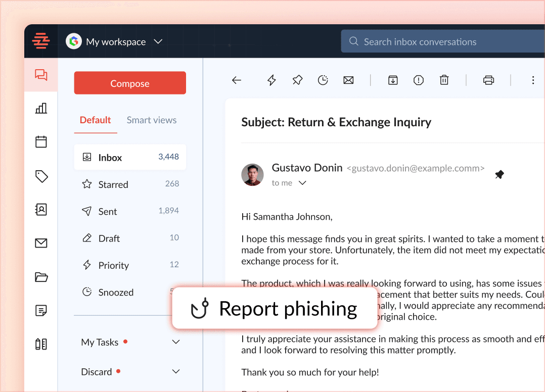The height and width of the screenshot is (392, 545).
Task: Pin conversation using toolbar pin icon
Action: click(297, 80)
